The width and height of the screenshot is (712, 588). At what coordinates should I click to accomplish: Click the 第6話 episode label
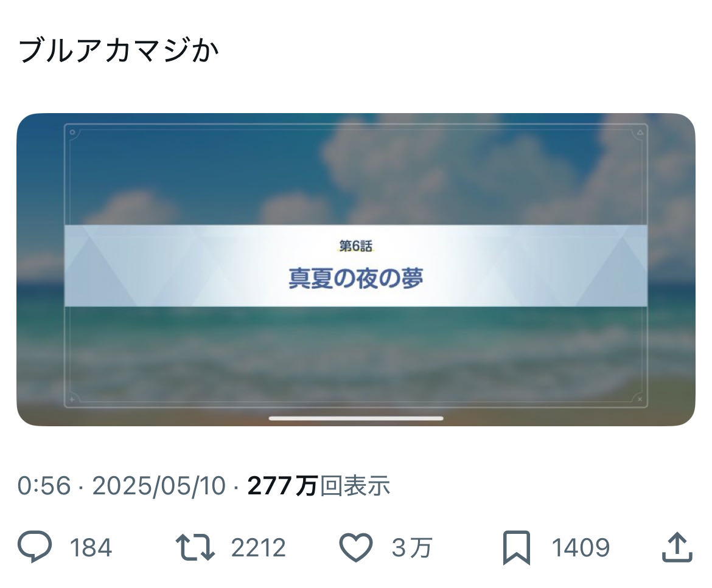pos(356,246)
